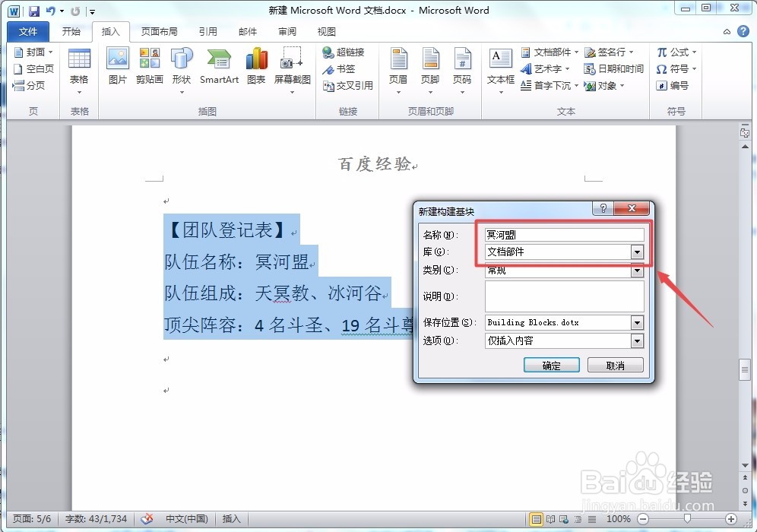This screenshot has height=532, width=757.
Task: Expand the 类别 (category) dropdown
Action: (x=637, y=271)
